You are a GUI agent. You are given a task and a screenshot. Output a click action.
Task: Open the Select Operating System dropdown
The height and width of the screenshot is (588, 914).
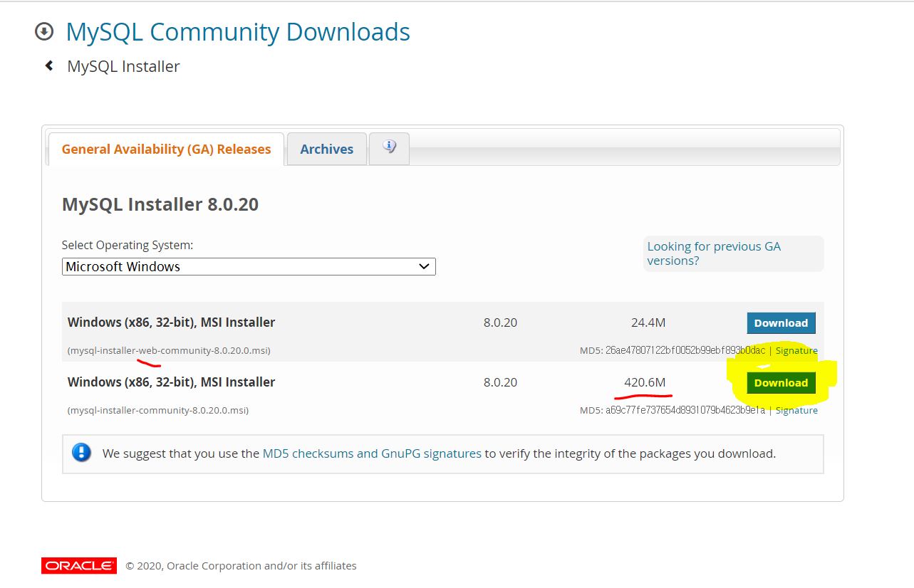pos(249,266)
